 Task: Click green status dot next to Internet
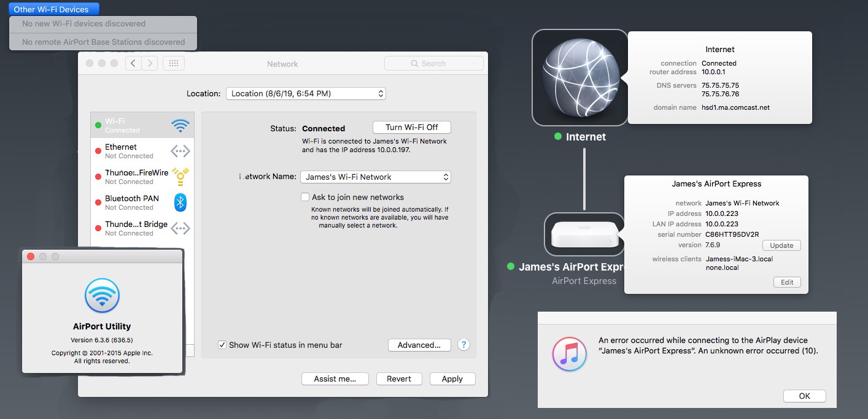tap(558, 137)
